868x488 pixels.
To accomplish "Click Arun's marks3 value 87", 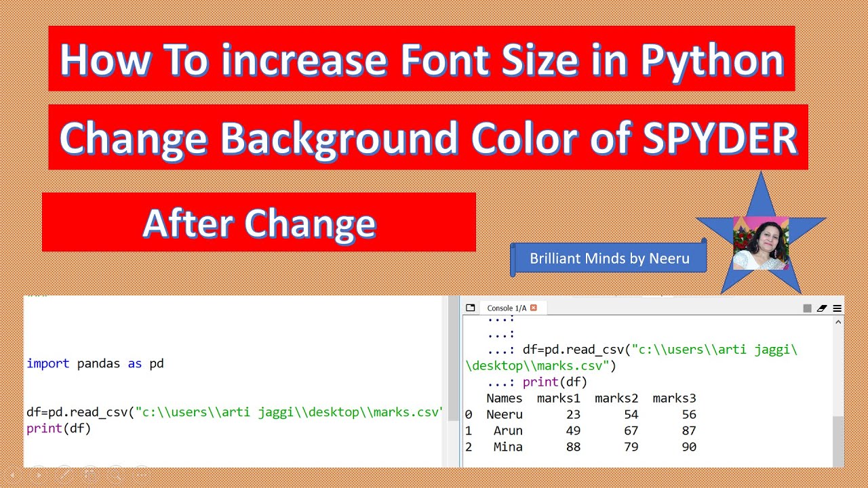I will [x=689, y=430].
